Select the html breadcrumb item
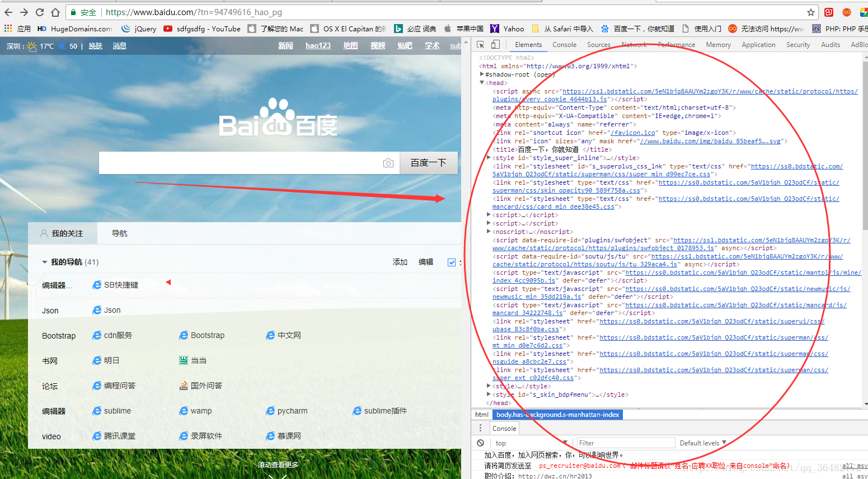The height and width of the screenshot is (479, 868). click(482, 415)
